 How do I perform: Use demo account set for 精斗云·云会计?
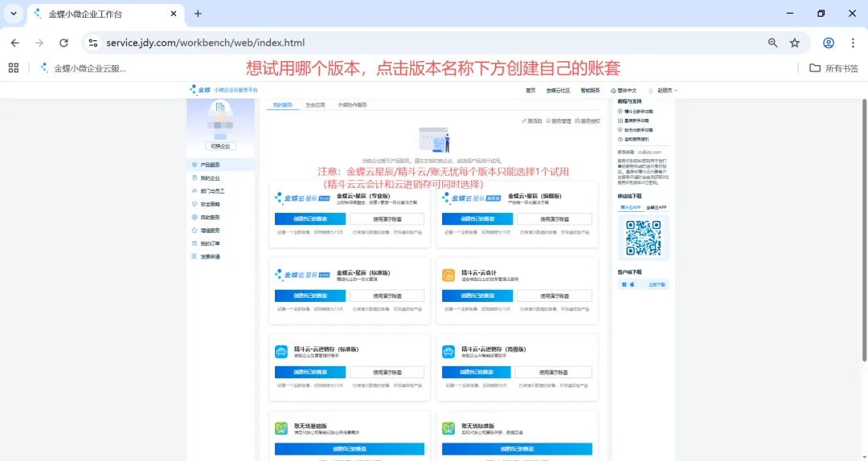coord(554,296)
